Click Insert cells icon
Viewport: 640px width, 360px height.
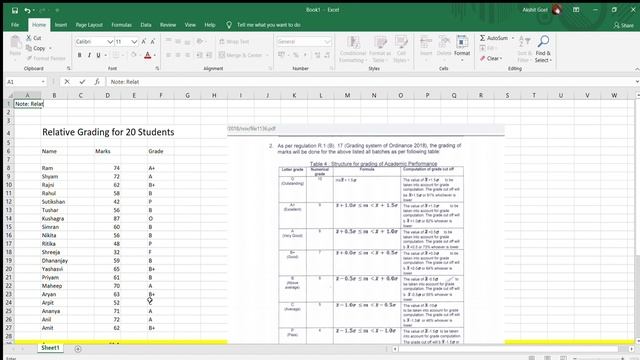point(426,46)
